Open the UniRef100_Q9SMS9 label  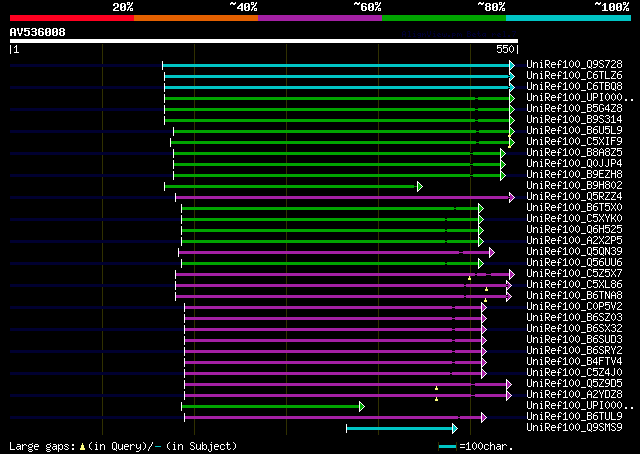click(x=574, y=428)
